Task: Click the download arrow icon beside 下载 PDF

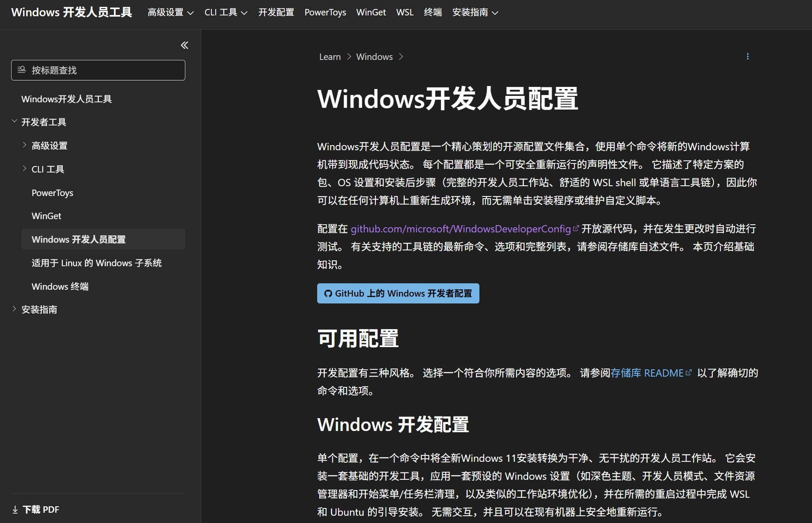Action: [x=15, y=509]
